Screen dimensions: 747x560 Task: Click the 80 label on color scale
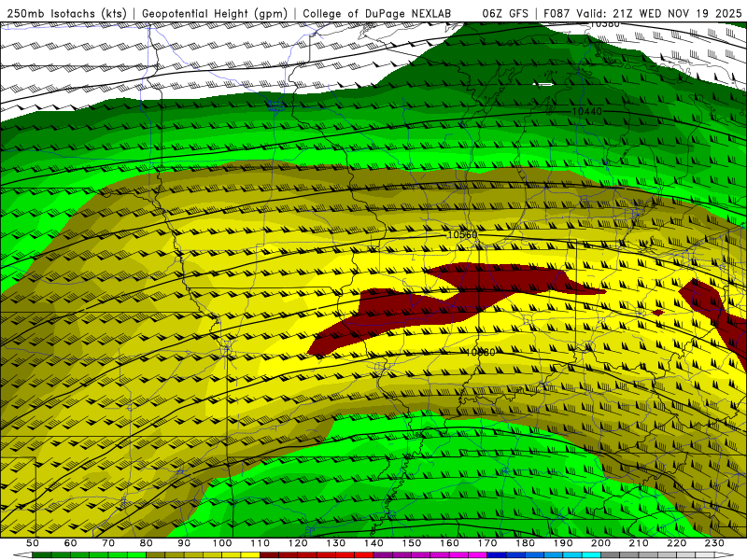click(146, 543)
